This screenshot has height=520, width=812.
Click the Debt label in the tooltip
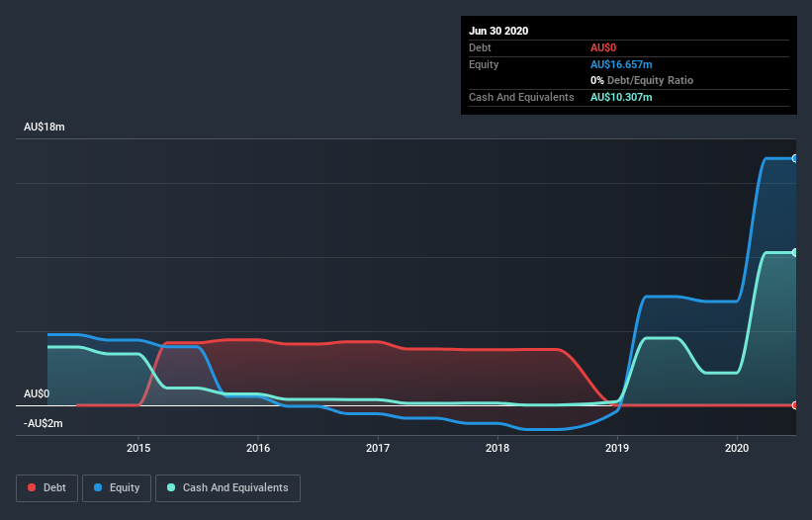[x=480, y=47]
